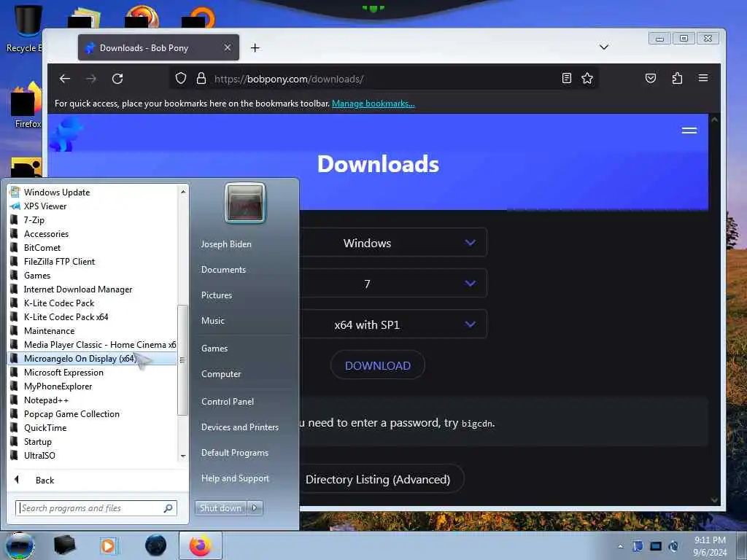The height and width of the screenshot is (560, 747).
Task: Click taskbar clock showing 9:11 PM
Action: [x=710, y=546]
